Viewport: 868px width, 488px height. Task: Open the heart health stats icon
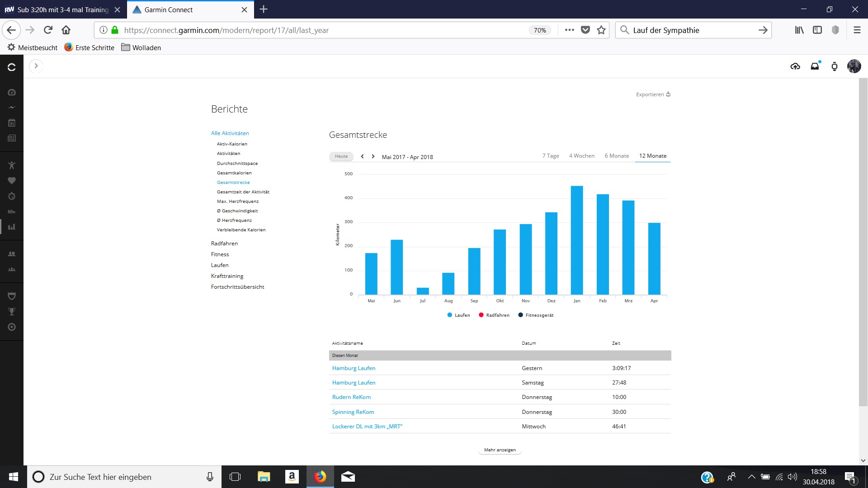[12, 181]
